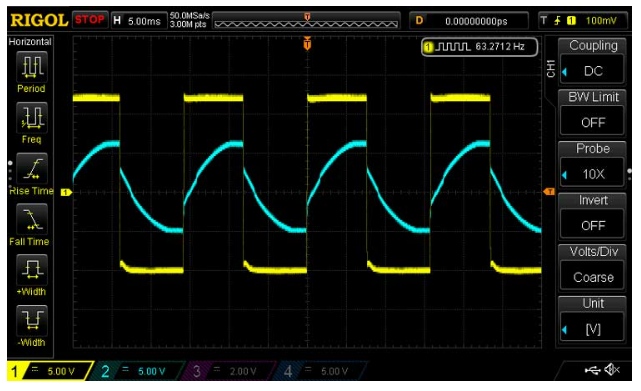Select the -Width measurement icon
This screenshot has width=641, height=391.
(32, 320)
